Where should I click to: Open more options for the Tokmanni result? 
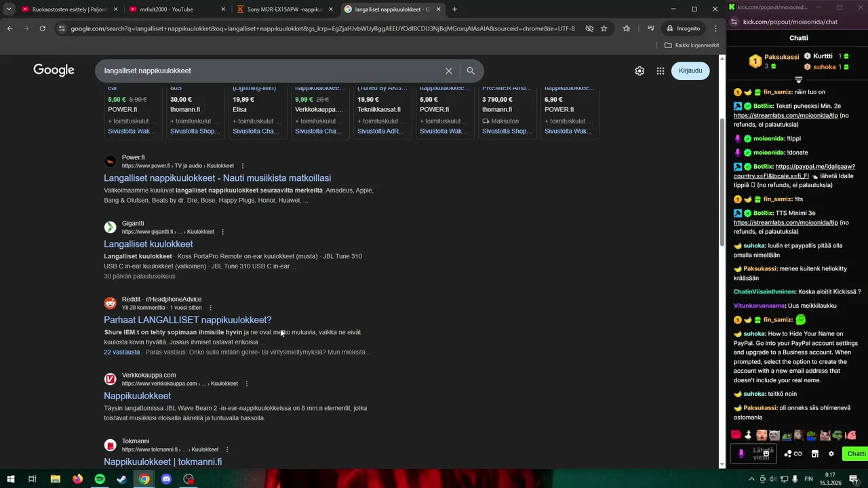pyautogui.click(x=227, y=449)
